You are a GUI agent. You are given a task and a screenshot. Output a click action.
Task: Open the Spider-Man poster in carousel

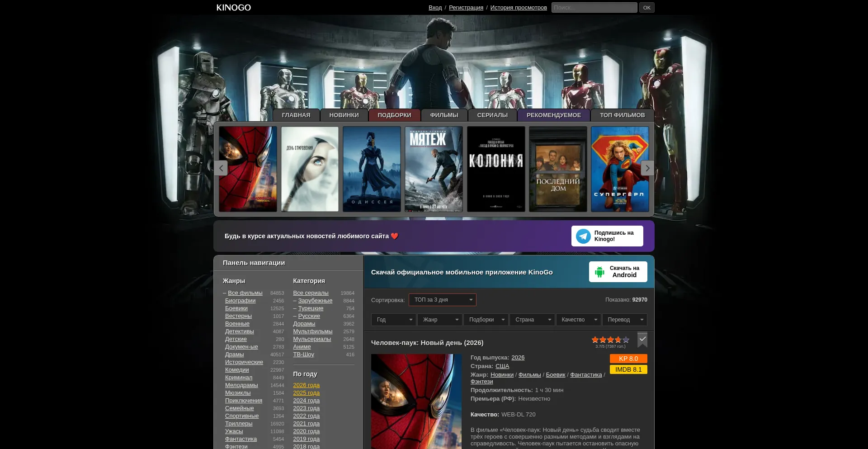click(248, 169)
